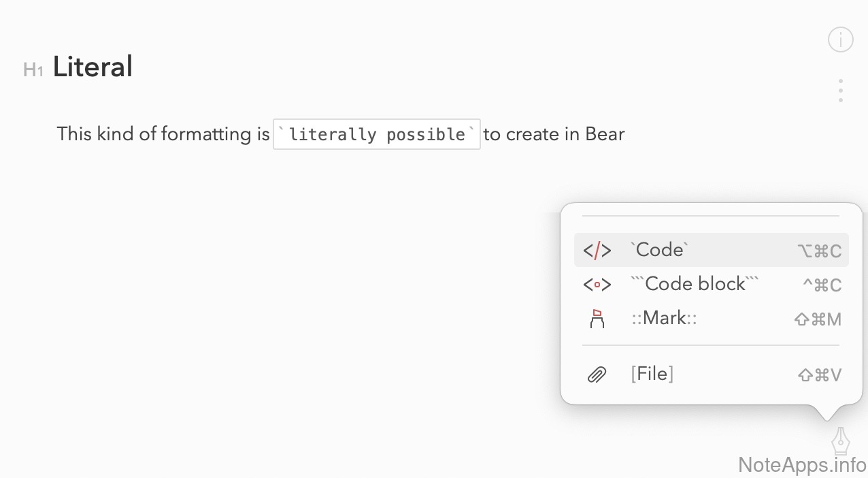Click the 'literally possible' inline code

click(x=377, y=134)
